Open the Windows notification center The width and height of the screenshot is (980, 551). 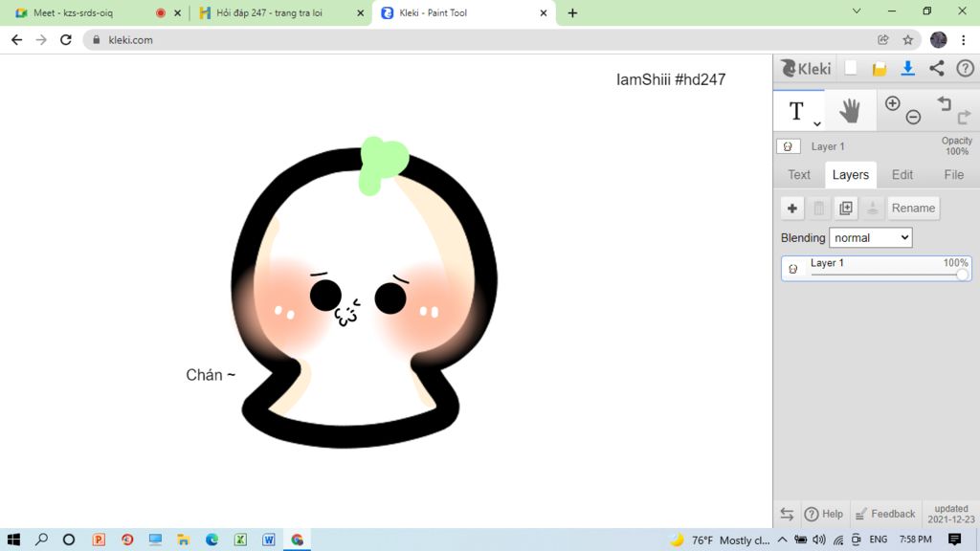click(954, 540)
